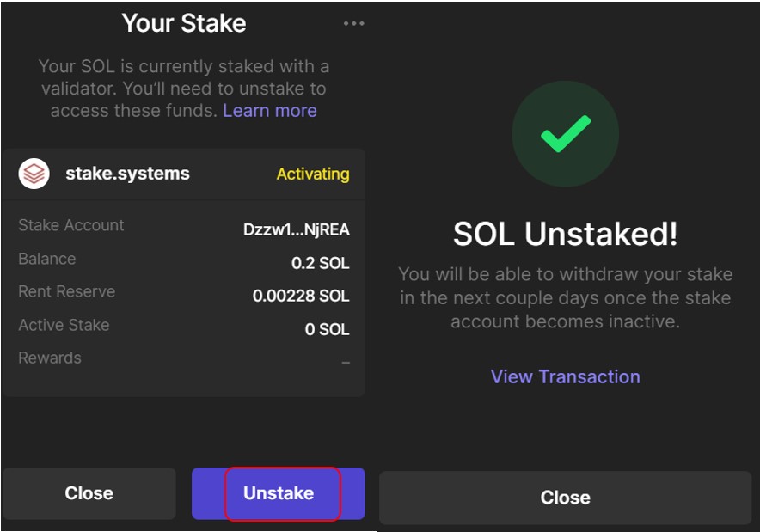This screenshot has width=760, height=532.
Task: Click the green checkmark success icon
Action: pos(565,134)
